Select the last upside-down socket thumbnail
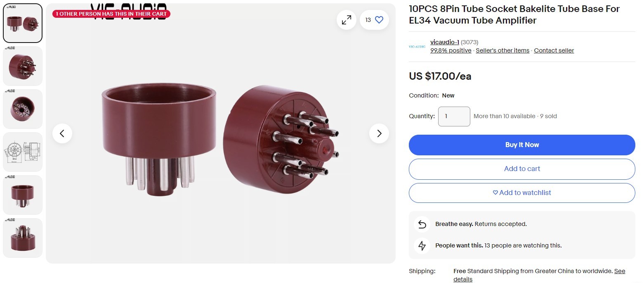 (23, 238)
